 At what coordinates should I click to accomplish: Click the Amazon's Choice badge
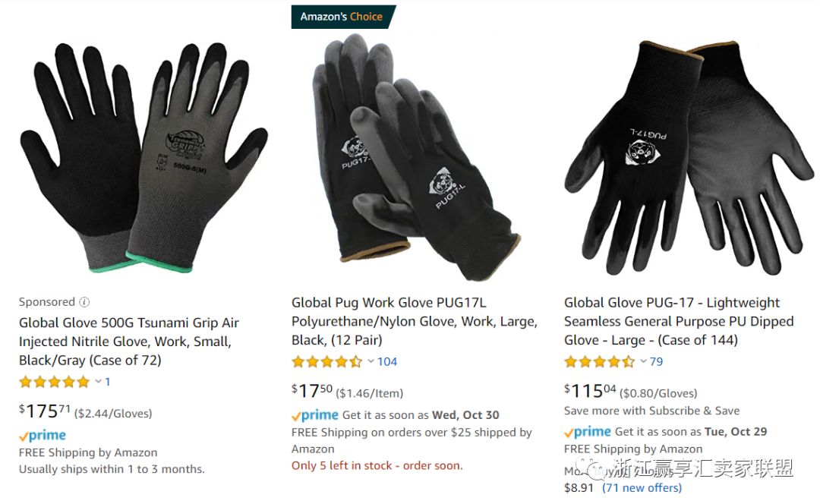(343, 17)
